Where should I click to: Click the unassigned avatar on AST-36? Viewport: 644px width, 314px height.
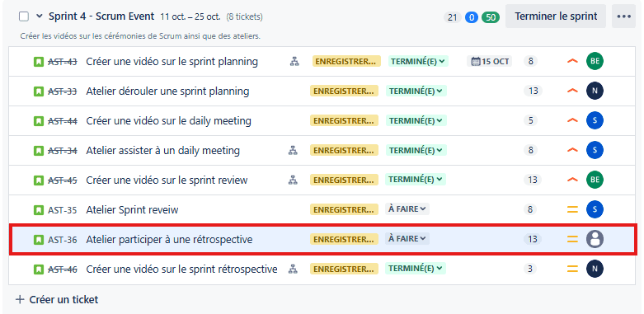[595, 239]
